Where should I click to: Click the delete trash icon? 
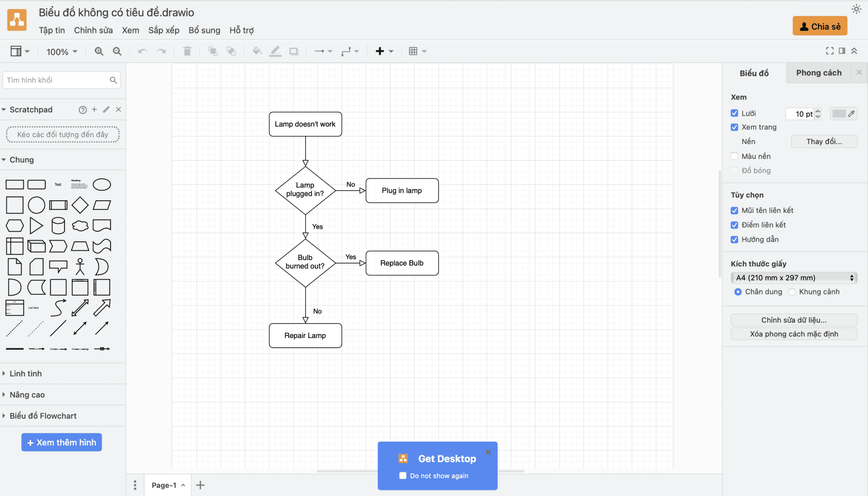[x=187, y=51]
